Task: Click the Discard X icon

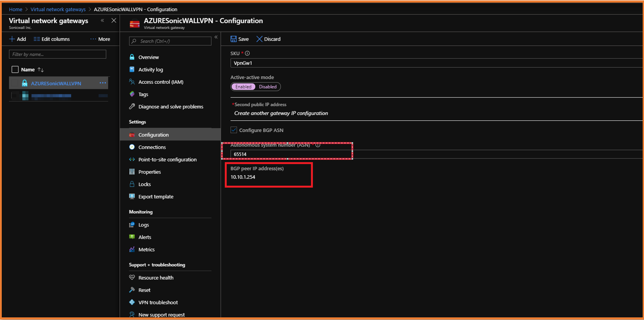Action: pos(259,39)
